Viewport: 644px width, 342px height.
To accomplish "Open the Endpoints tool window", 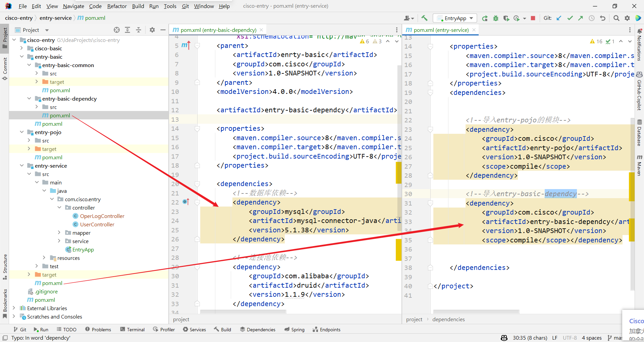I will click(326, 330).
